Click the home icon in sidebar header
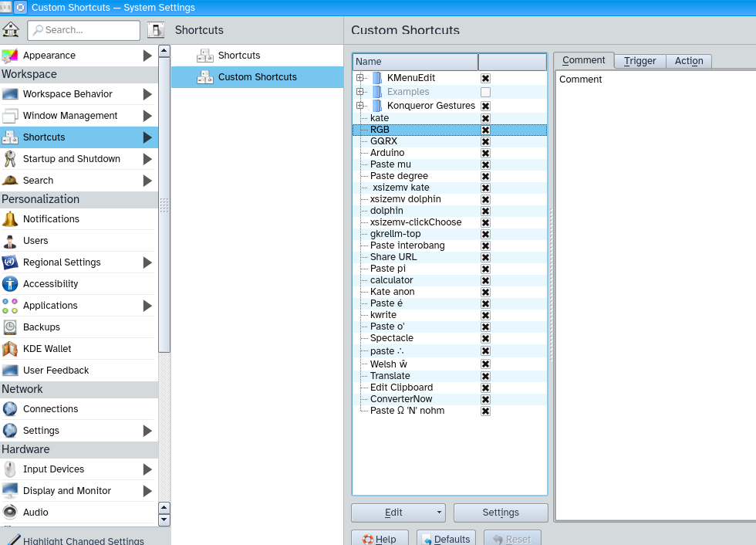Image resolution: width=756 pixels, height=545 pixels. [11, 30]
